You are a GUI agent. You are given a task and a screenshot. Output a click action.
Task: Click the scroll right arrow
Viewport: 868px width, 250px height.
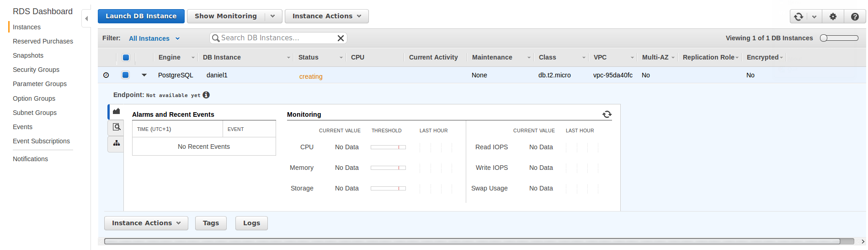click(863, 241)
